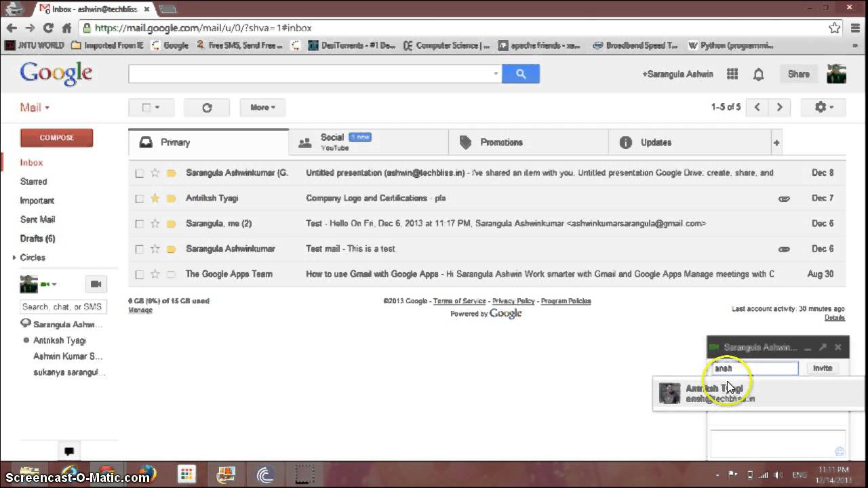
Task: Go to browser home page
Action: (x=66, y=28)
